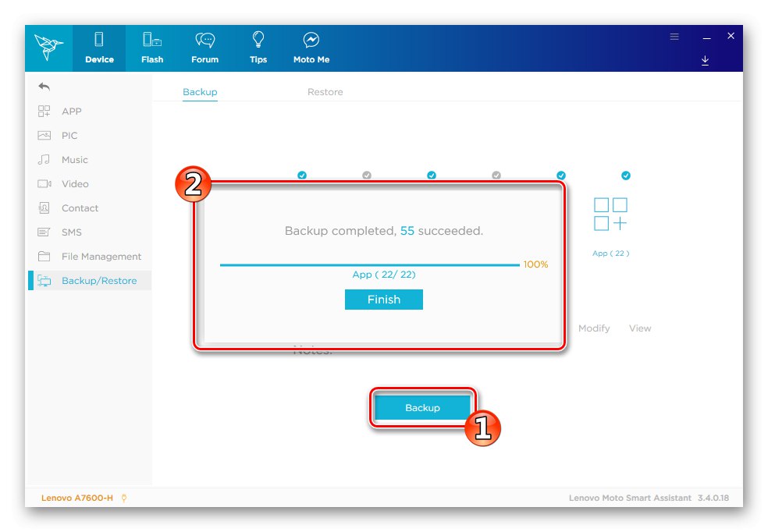Toggle the App category checkmark
The image size is (768, 532).
coord(626,176)
